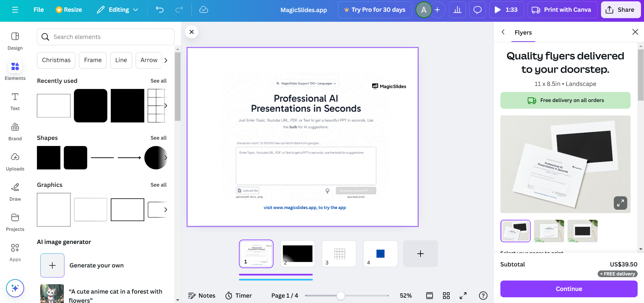Open the Uploads sidebar tab
644x303 pixels.
click(x=15, y=162)
